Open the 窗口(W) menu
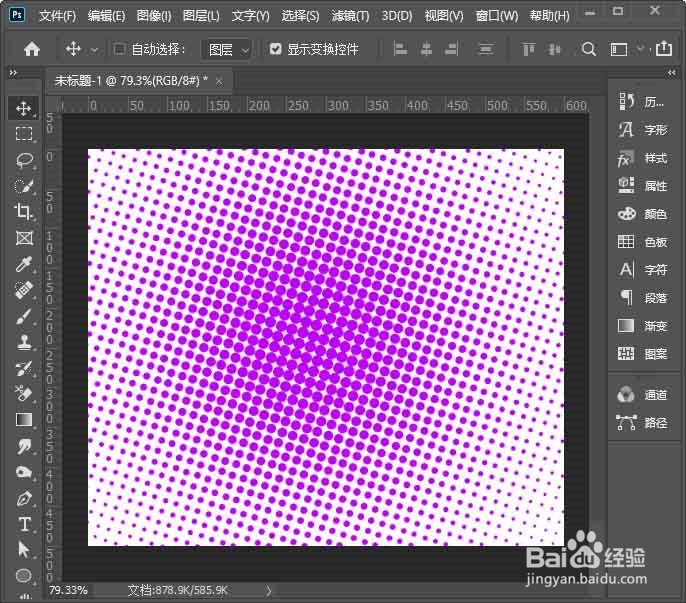The height and width of the screenshot is (603, 686). [x=497, y=16]
